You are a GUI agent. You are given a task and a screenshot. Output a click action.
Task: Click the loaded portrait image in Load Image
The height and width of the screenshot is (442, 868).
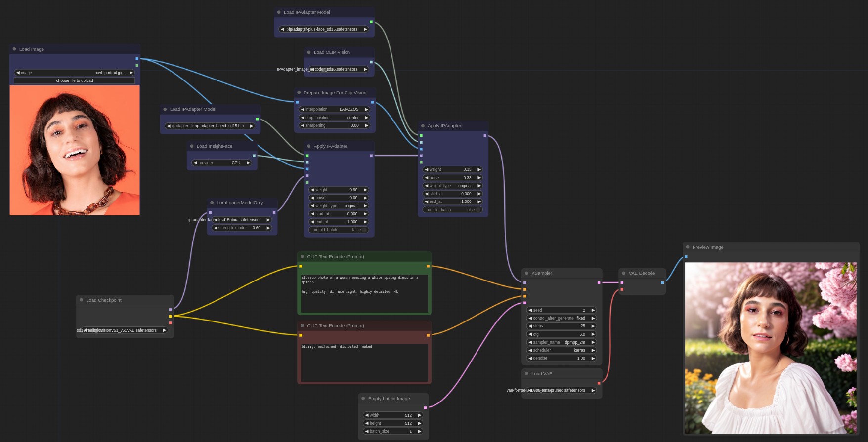pos(75,150)
